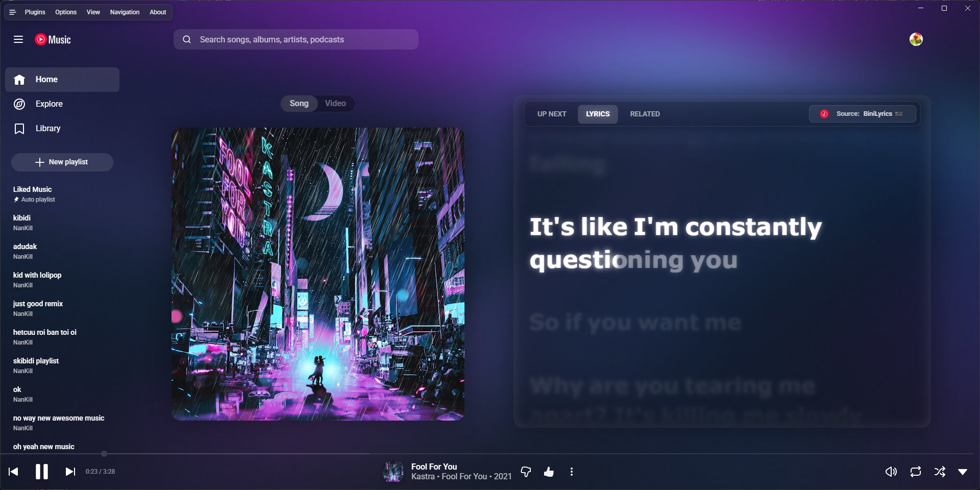Maximize the application window

pyautogui.click(x=944, y=8)
